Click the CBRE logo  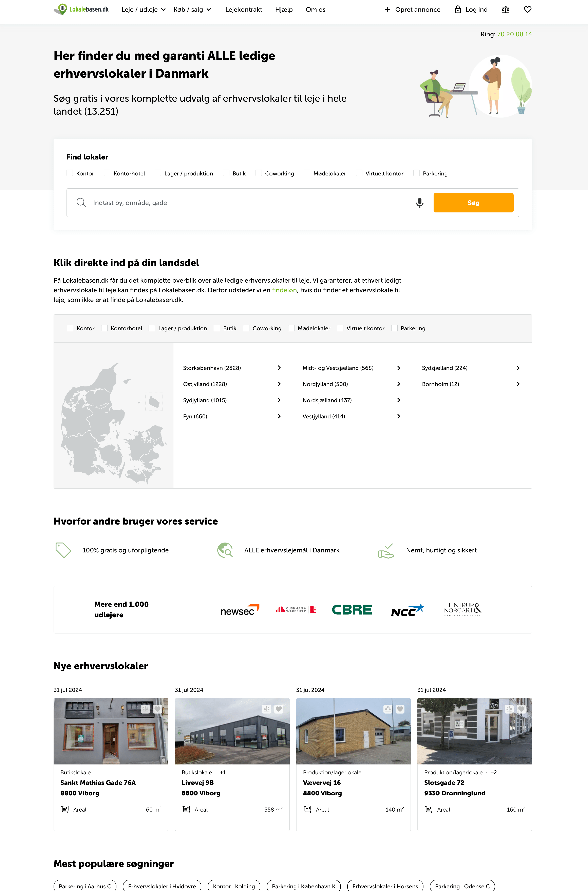352,610
